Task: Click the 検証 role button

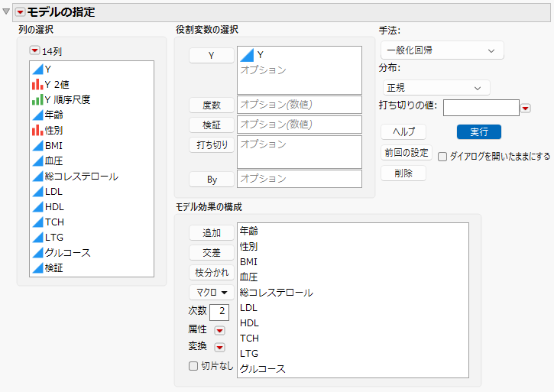Action: 212,125
